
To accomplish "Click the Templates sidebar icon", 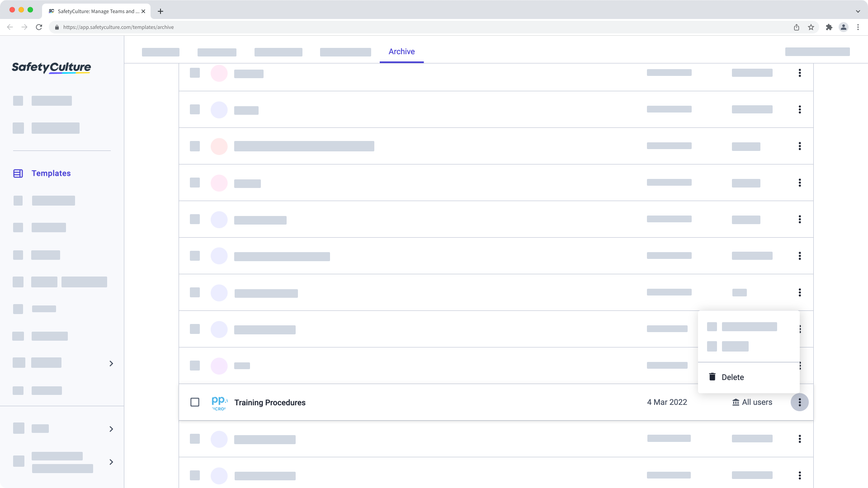I will [x=18, y=174].
